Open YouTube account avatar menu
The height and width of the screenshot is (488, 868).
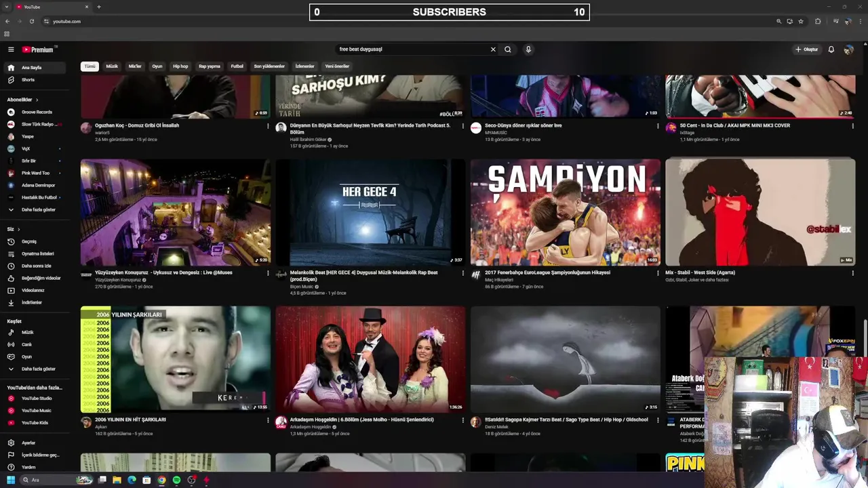point(848,49)
